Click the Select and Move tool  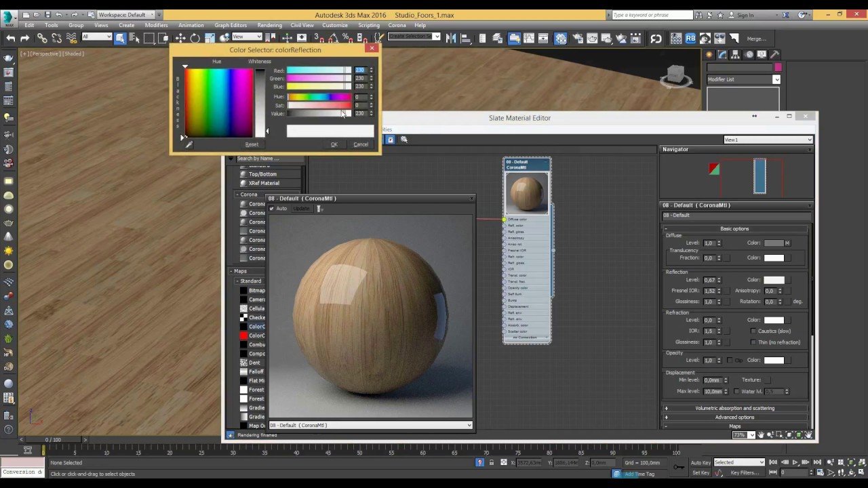pos(180,39)
